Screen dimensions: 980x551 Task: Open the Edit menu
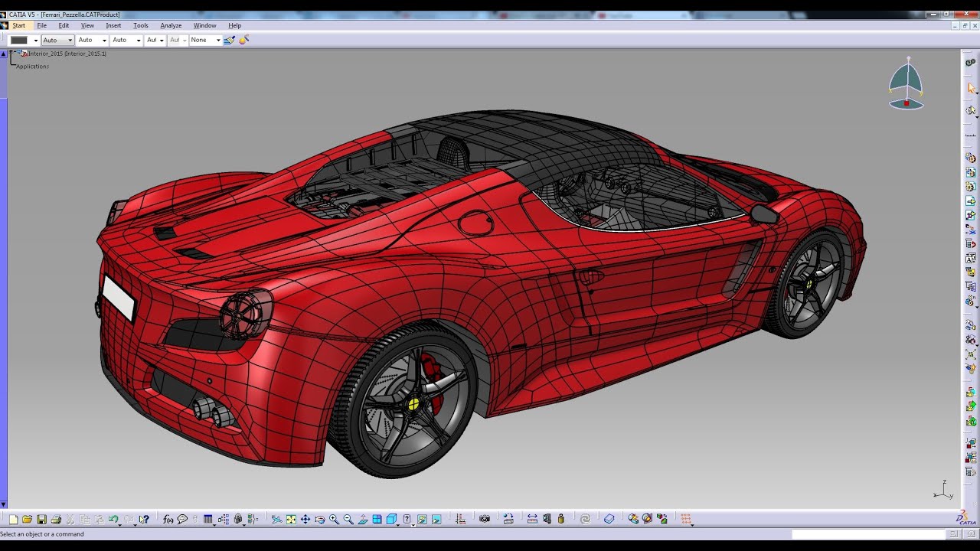click(x=64, y=25)
